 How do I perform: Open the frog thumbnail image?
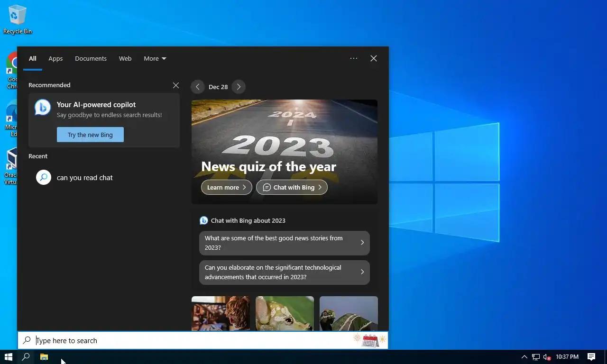click(285, 313)
